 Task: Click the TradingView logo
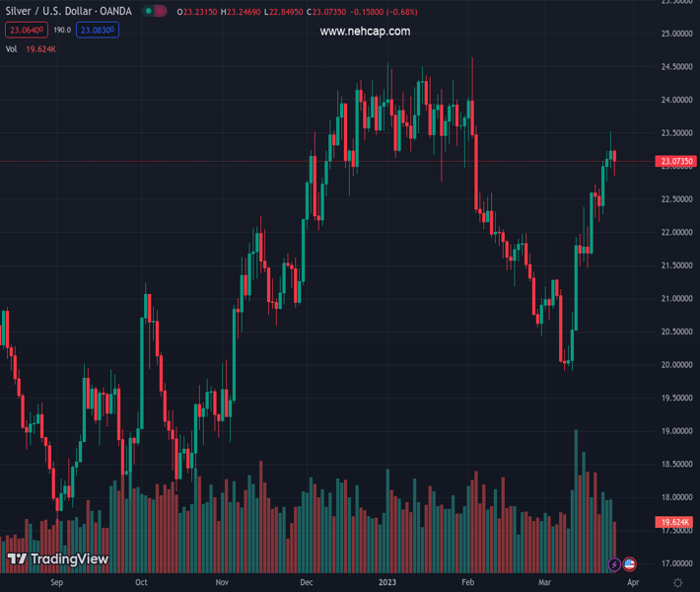point(58,559)
